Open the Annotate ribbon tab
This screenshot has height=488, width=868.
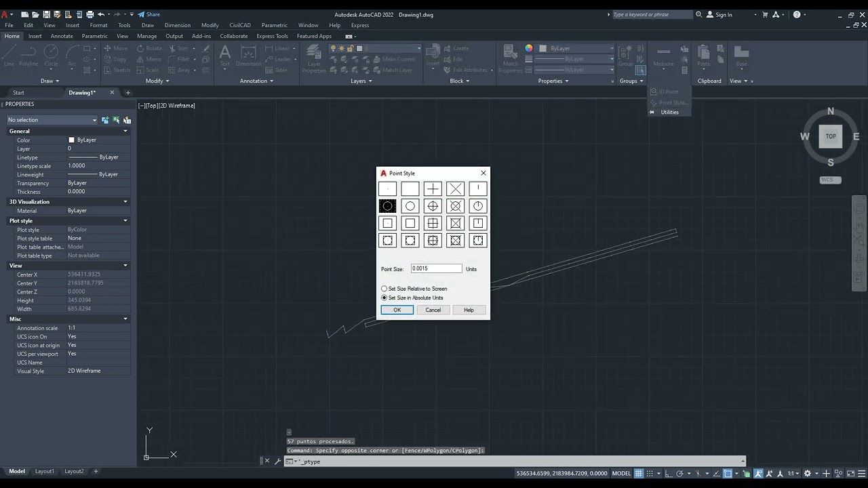coord(62,36)
